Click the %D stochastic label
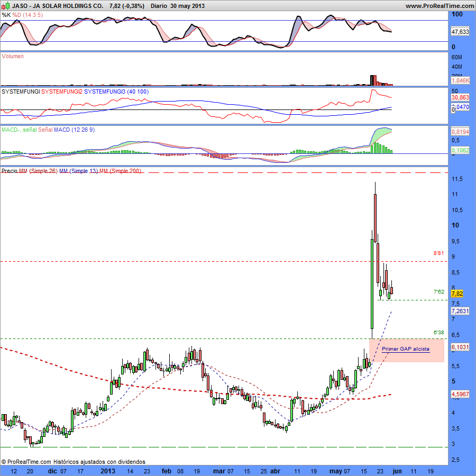476x476 pixels. click(x=17, y=15)
